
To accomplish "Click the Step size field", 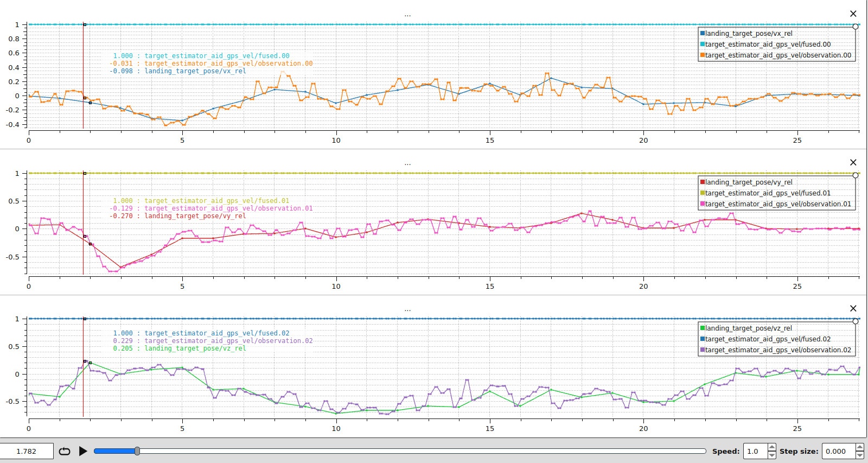I will (839, 451).
